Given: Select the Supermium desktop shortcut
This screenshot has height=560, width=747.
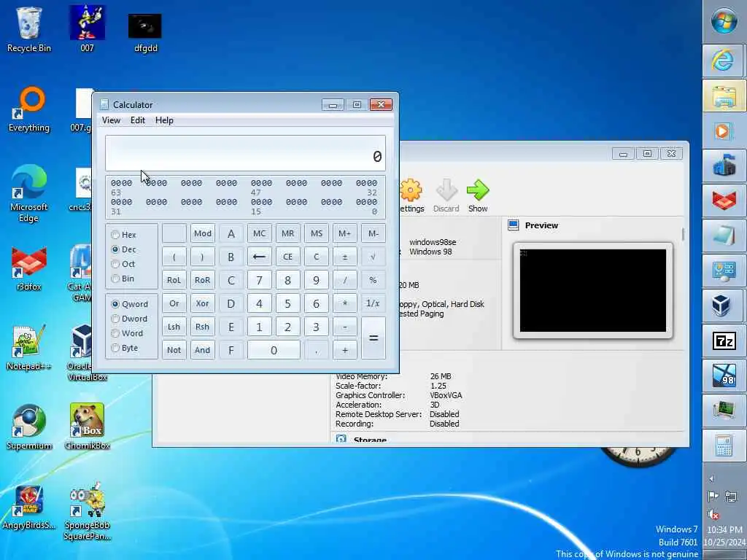Looking at the screenshot, I should (28, 427).
